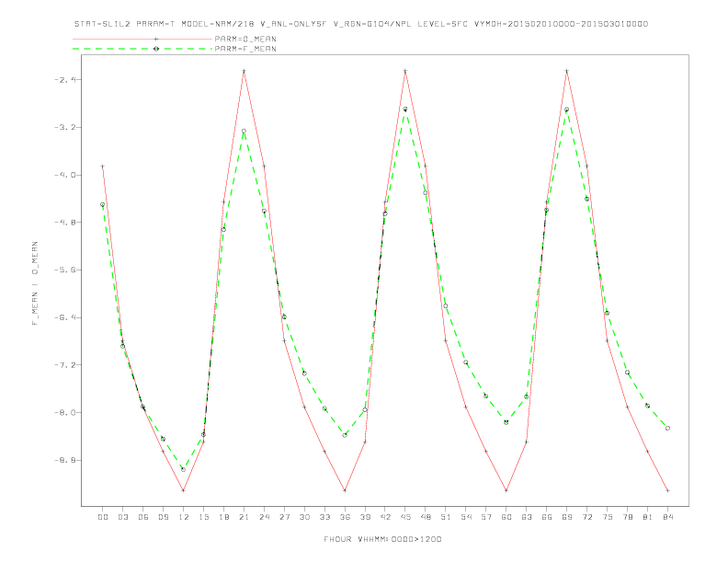
Task: Click the y-axis tick label -2.4
Action: (65, 80)
